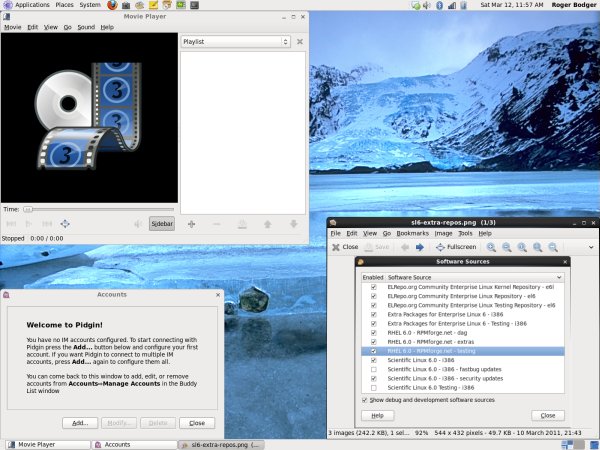The height and width of the screenshot is (450, 600).
Task: Toggle checkbox for 'RHEL 6.0 - RPMforge.net - testing'
Action: coord(374,351)
